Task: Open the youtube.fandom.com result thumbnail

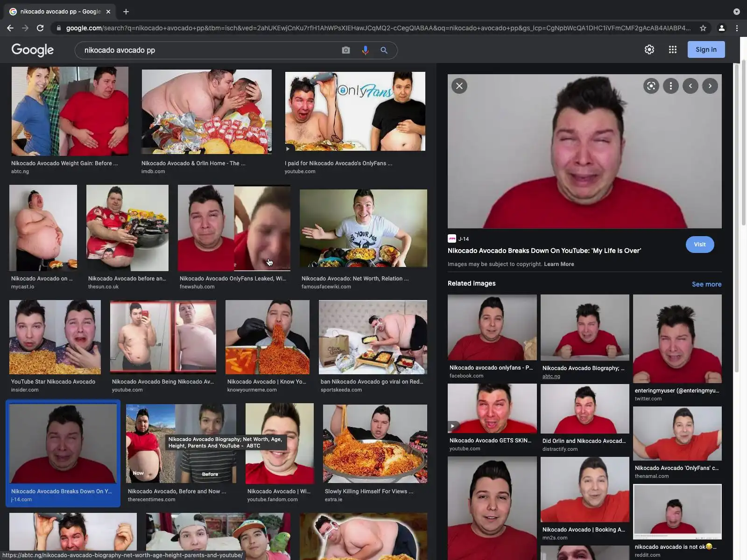Action: point(280,443)
